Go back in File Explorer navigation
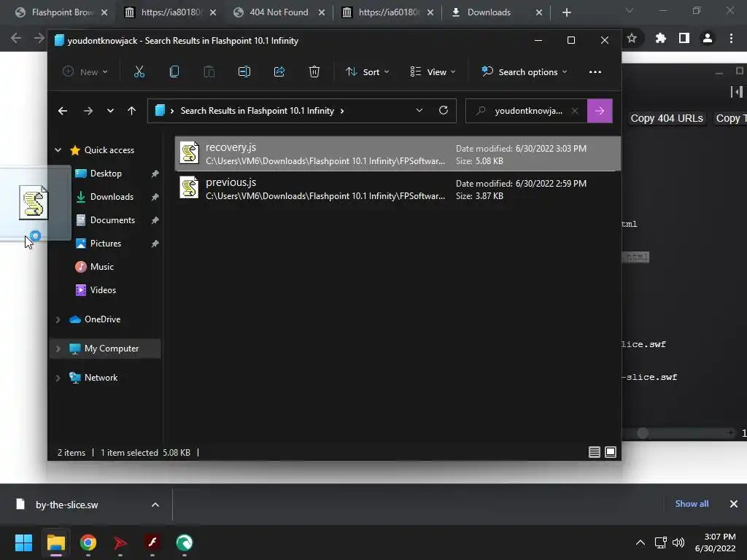This screenshot has width=747, height=560. 63,111
